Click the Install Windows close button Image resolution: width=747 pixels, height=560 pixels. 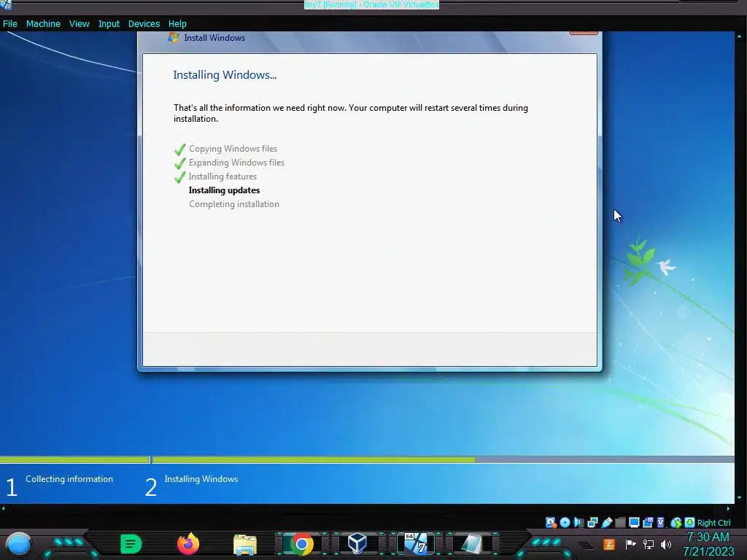click(x=584, y=33)
